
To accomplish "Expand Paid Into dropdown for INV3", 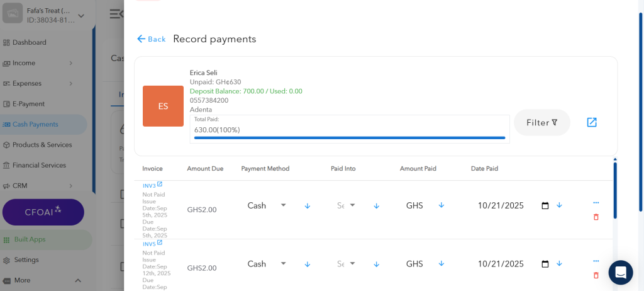I will [x=352, y=205].
